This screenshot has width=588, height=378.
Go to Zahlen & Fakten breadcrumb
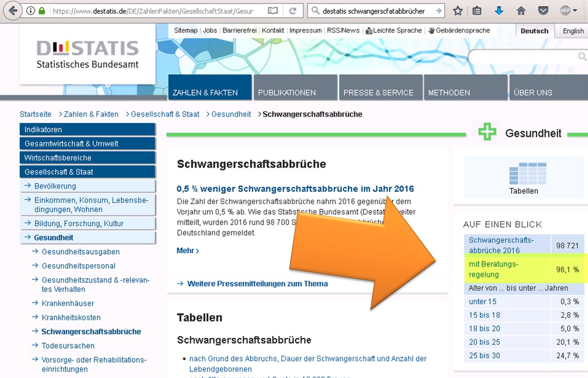coord(91,114)
